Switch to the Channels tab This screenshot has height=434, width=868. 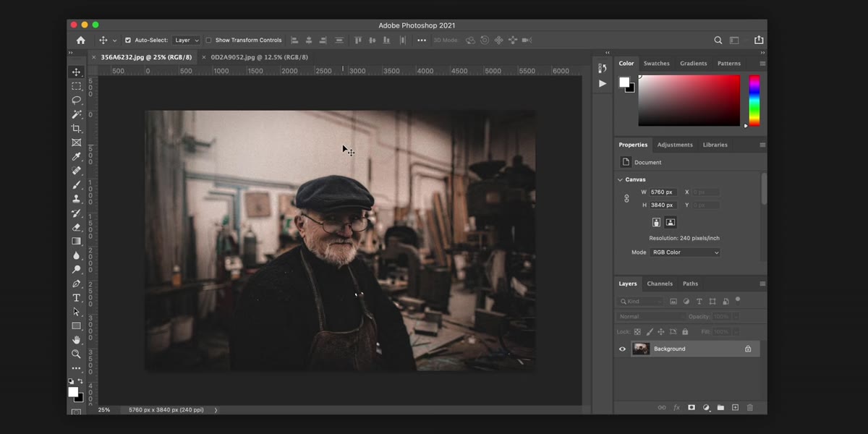click(660, 284)
